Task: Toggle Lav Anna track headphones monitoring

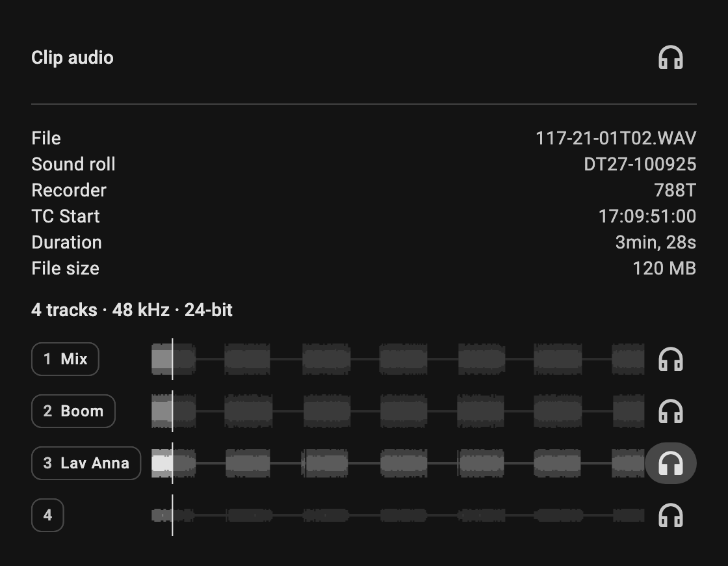Action: [670, 463]
